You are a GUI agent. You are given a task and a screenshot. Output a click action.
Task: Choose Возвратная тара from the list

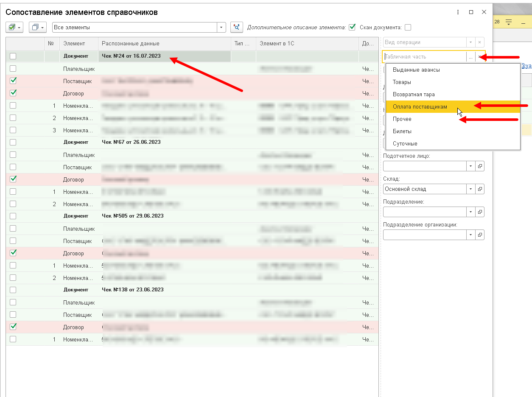(453, 95)
